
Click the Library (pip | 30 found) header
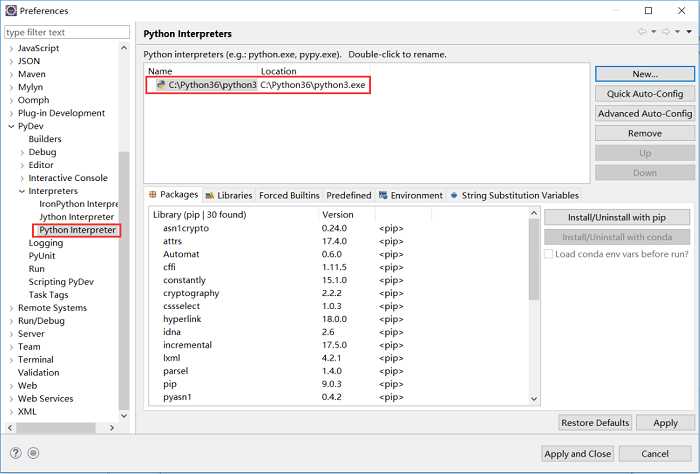pos(200,215)
